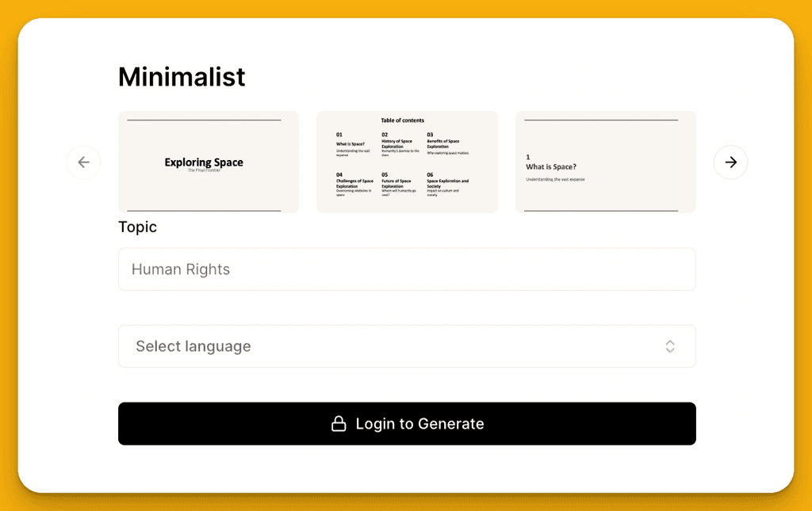Click entry 03 Benefits of Space Exploration
Screen dimensions: 812x511
pyautogui.click(x=444, y=143)
